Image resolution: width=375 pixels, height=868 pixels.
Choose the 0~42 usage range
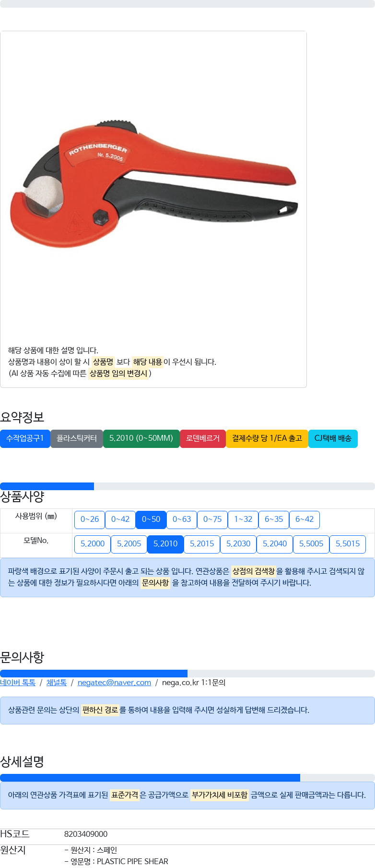[120, 519]
